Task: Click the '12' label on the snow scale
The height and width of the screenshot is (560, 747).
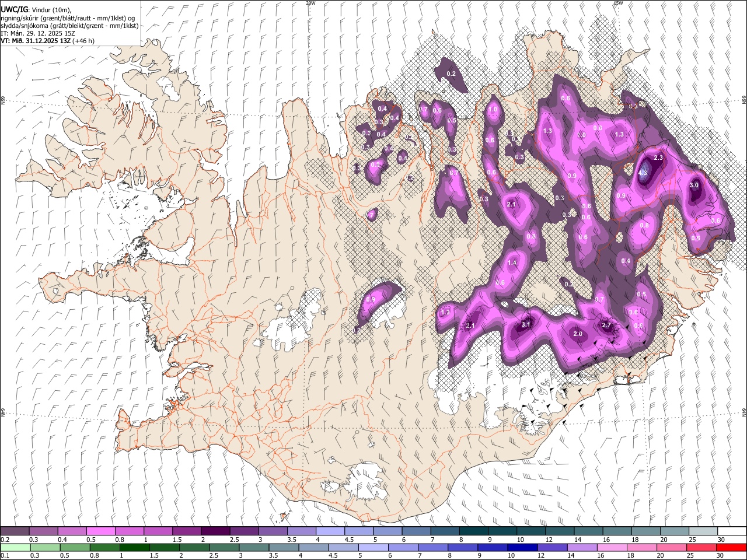Action: pyautogui.click(x=549, y=540)
